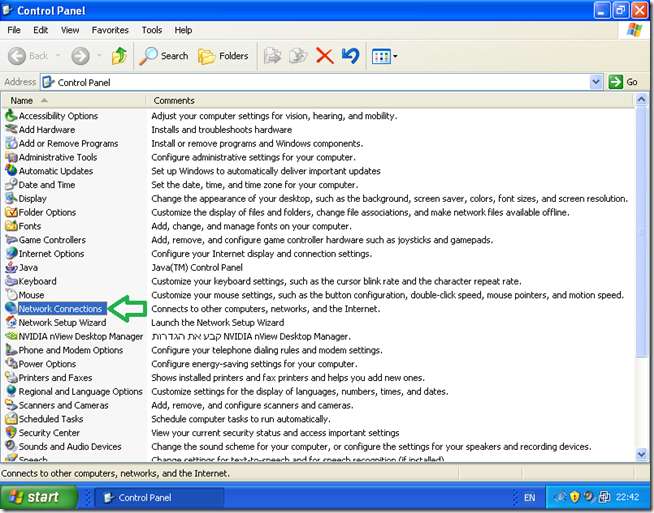Open the Favorites menu
Screen dimensions: 654x513
[x=110, y=30]
